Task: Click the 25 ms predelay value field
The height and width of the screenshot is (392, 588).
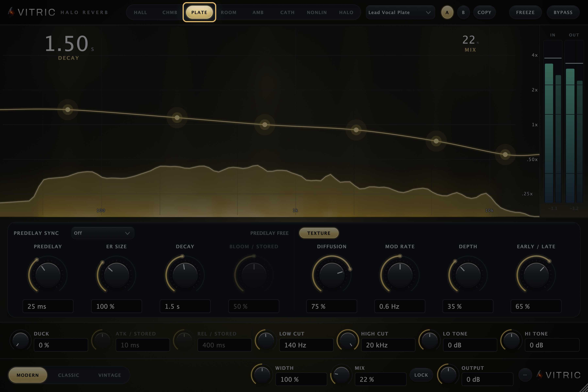Action: click(48, 306)
